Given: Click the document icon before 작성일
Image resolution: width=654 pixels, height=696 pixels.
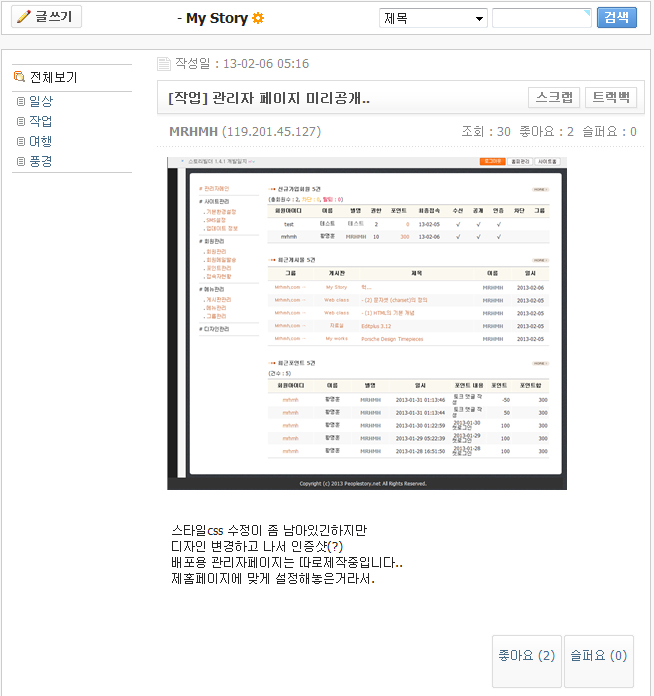Looking at the screenshot, I should 164,64.
